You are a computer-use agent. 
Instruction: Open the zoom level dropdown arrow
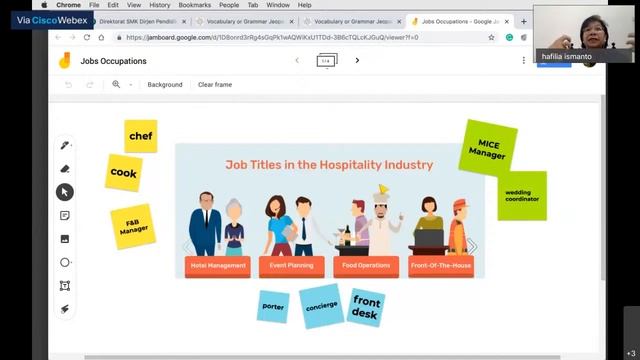pyautogui.click(x=131, y=84)
